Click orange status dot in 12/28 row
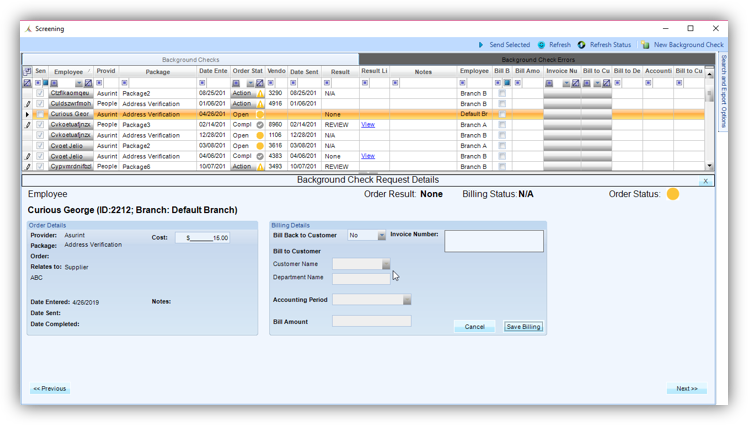 (260, 135)
